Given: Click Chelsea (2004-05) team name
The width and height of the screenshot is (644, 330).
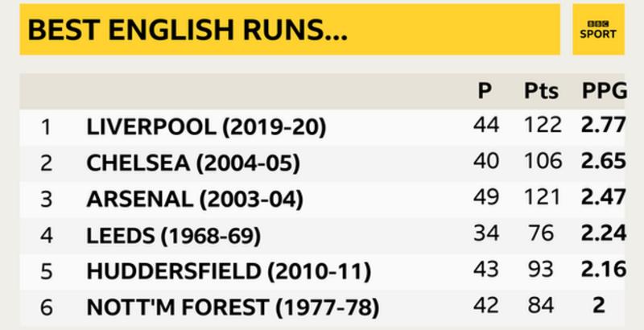Looking at the screenshot, I should point(192,163).
